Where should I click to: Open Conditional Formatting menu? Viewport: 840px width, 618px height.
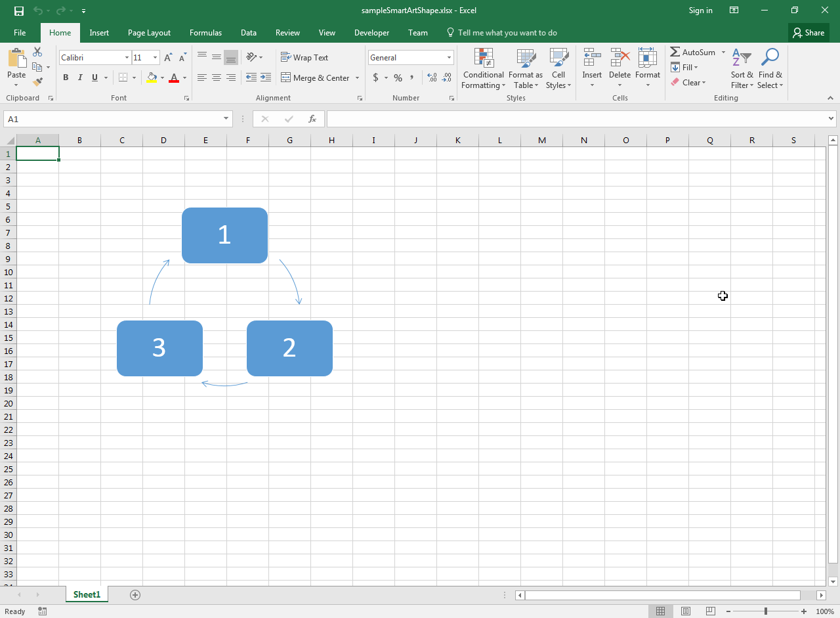(483, 68)
